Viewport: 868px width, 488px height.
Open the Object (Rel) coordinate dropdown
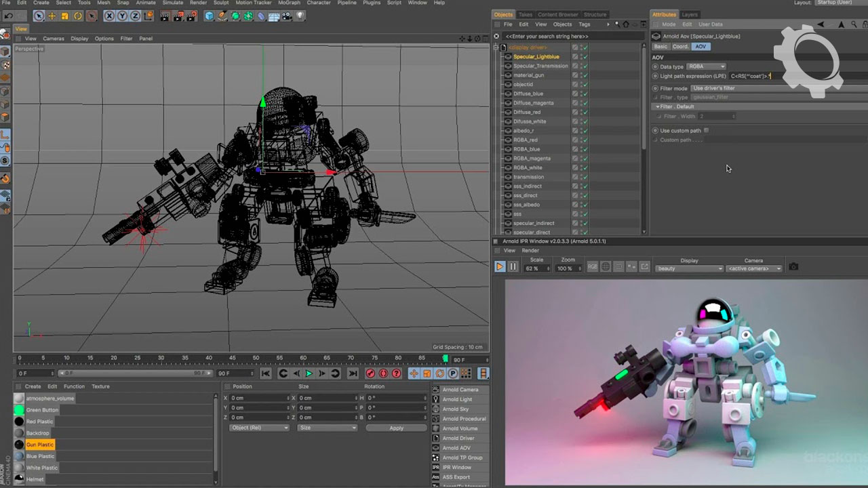(x=259, y=428)
